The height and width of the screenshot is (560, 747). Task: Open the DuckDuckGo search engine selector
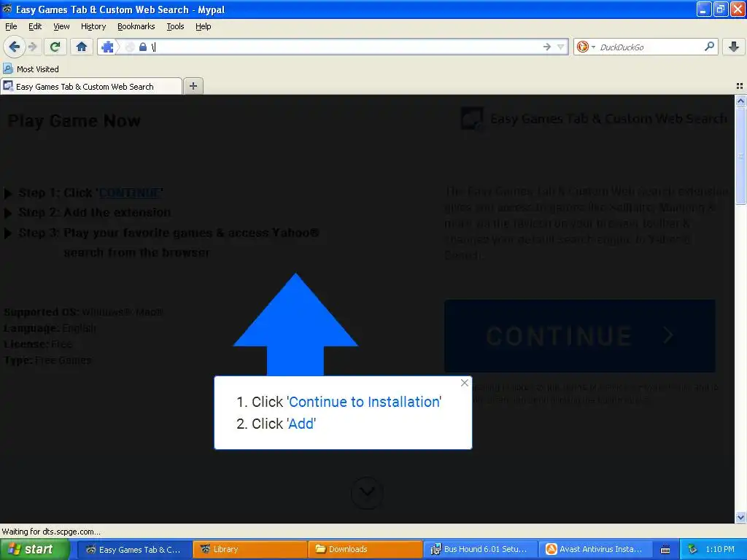pos(586,47)
